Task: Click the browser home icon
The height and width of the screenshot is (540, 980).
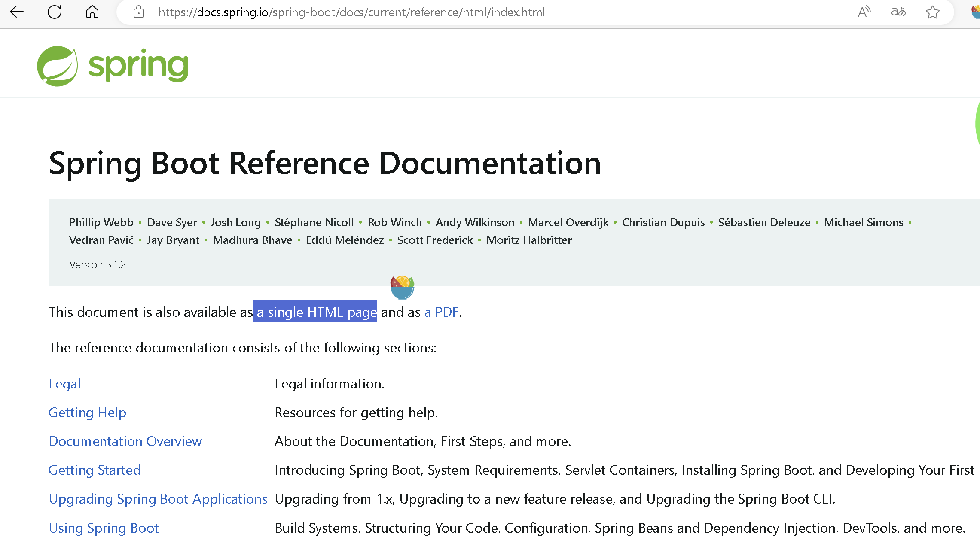Action: coord(92,11)
